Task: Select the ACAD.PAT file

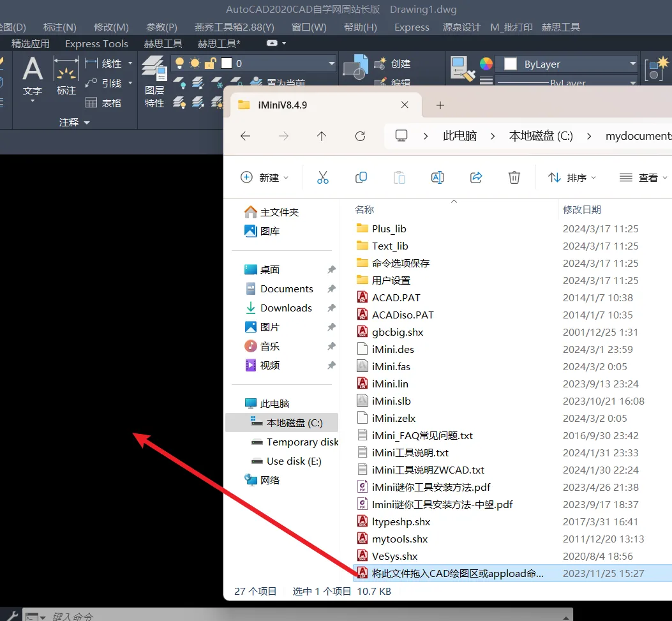Action: pos(396,298)
